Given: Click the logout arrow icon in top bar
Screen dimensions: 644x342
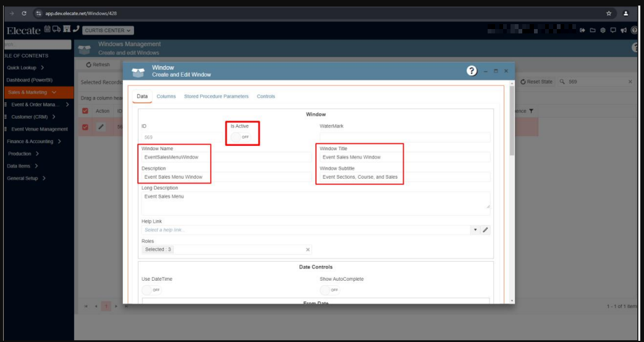Looking at the screenshot, I should [x=582, y=30].
